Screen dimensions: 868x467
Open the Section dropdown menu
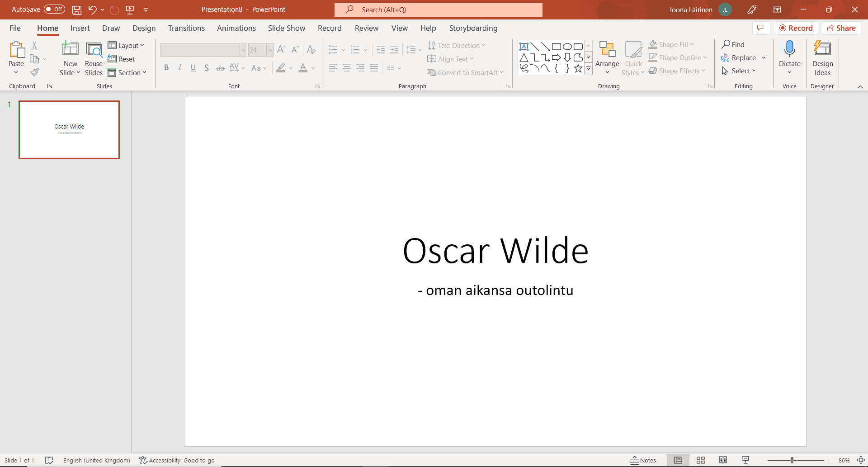point(127,73)
